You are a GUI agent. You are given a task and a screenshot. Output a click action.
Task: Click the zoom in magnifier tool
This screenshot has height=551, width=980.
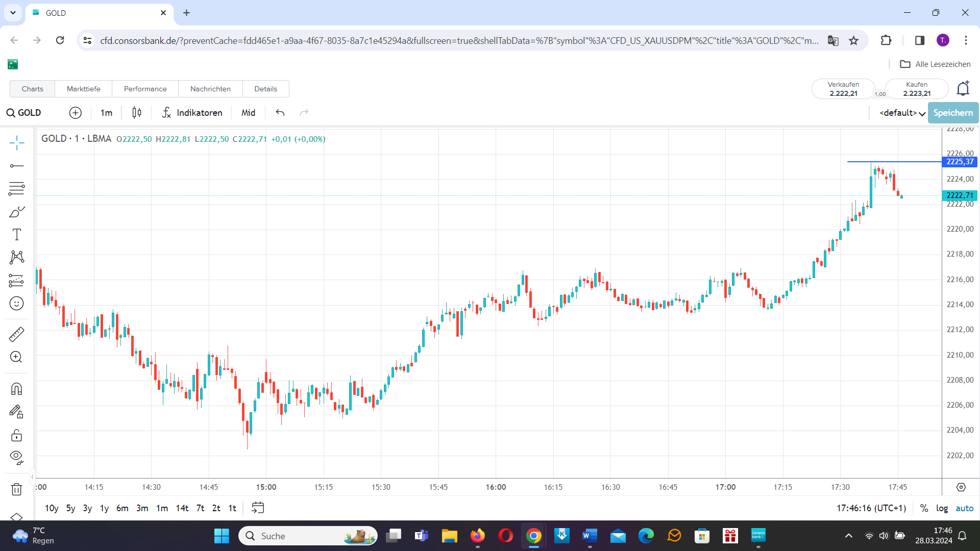(x=17, y=357)
